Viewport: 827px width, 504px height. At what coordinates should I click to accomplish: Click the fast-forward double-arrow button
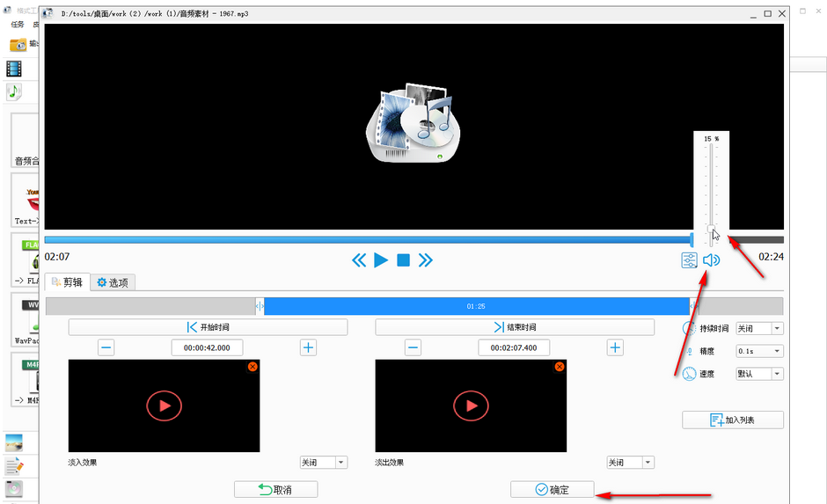click(425, 259)
